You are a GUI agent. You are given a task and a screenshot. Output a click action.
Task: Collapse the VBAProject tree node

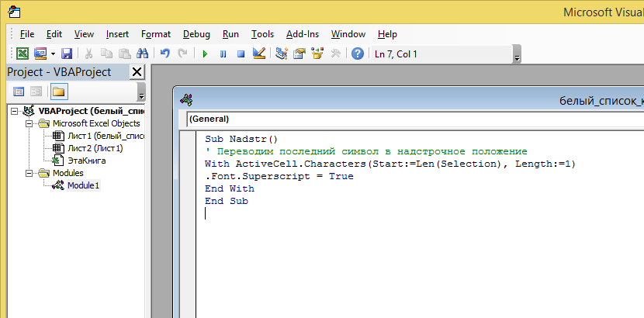point(16,111)
